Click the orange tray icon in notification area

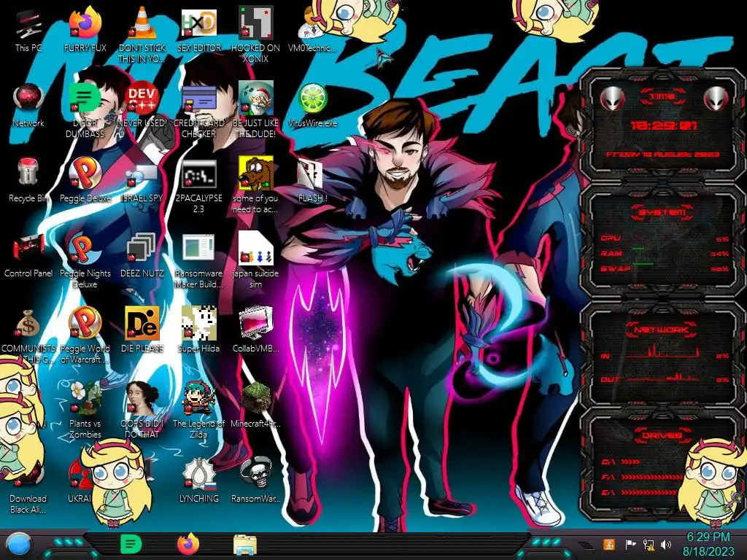609,544
